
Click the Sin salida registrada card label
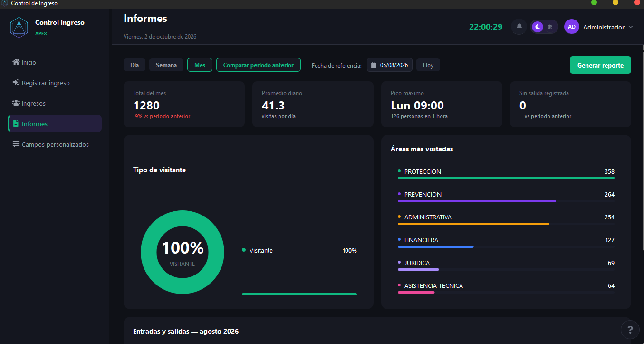click(x=544, y=93)
